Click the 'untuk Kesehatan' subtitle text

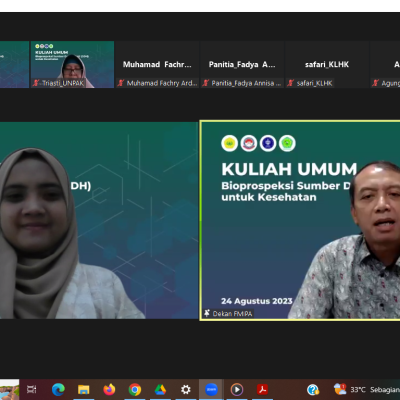pyautogui.click(x=269, y=197)
